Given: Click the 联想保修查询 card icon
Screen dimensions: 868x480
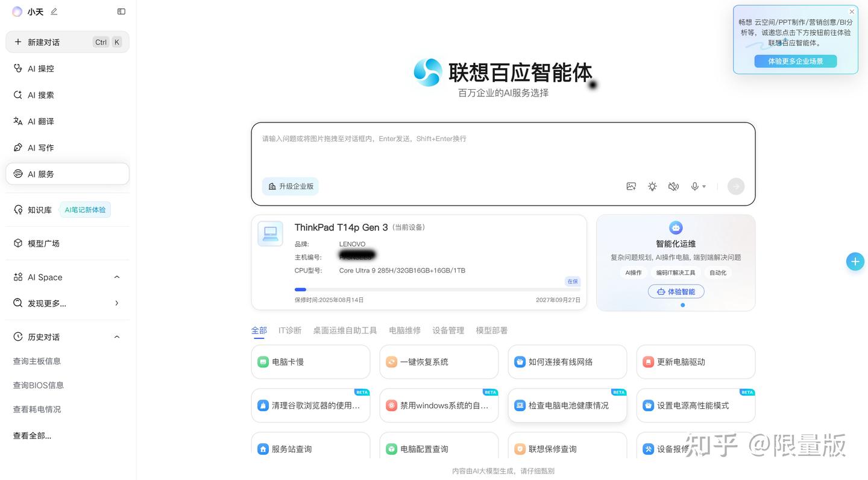Looking at the screenshot, I should click(520, 449).
